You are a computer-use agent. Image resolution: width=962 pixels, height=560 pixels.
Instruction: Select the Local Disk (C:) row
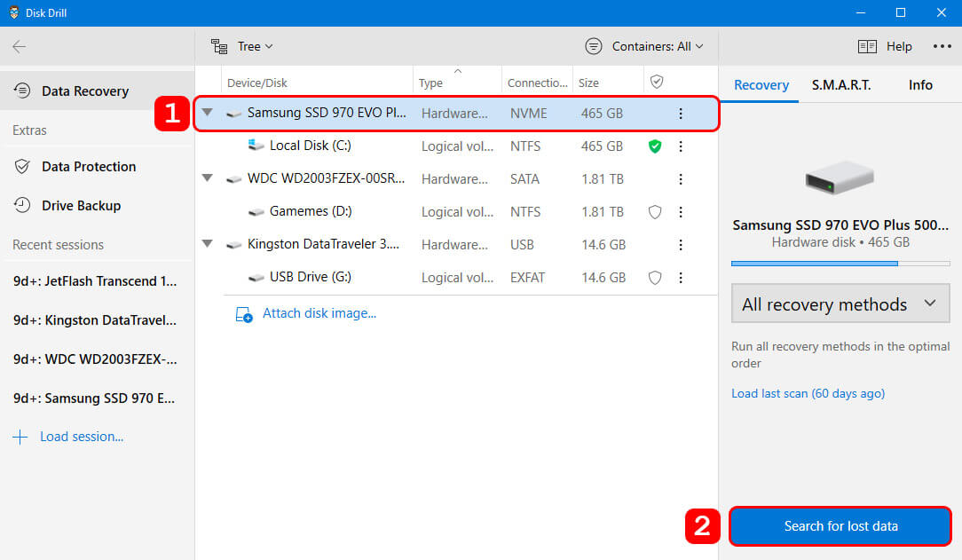pos(456,146)
